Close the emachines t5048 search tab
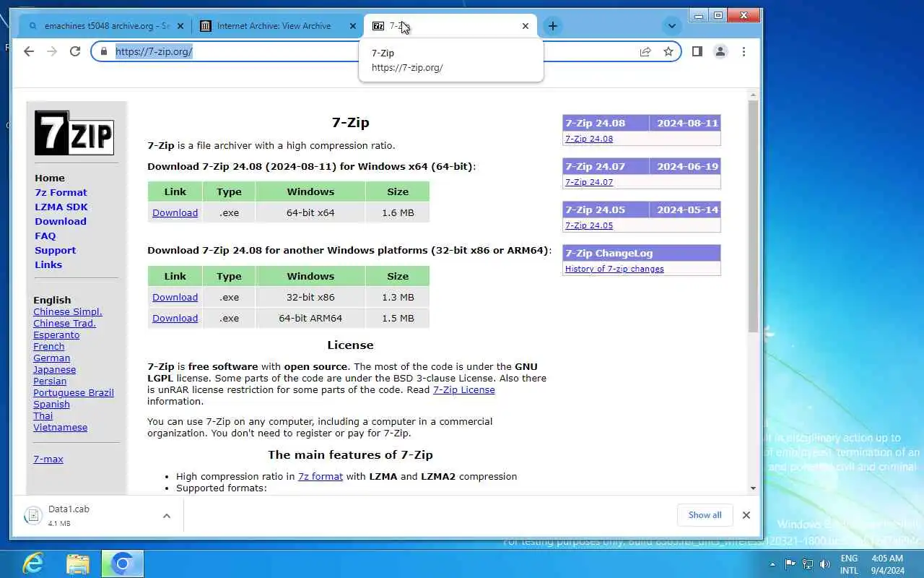 pos(180,26)
